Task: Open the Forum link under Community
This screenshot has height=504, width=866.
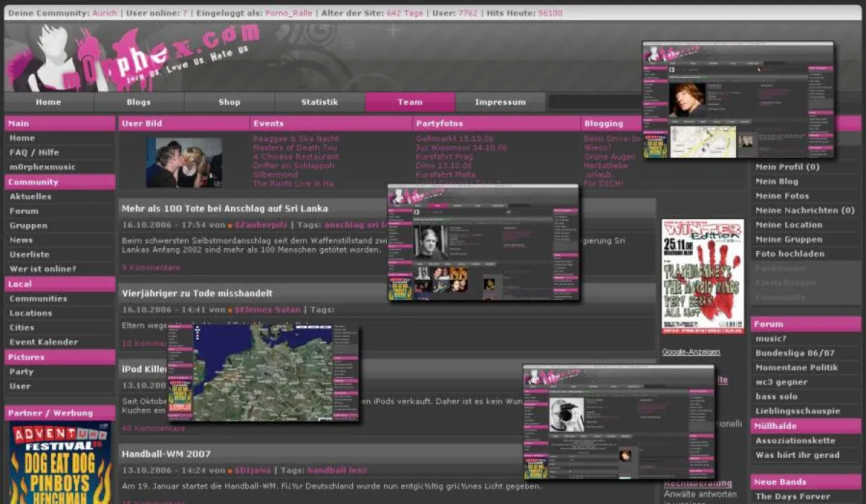Action: click(25, 211)
